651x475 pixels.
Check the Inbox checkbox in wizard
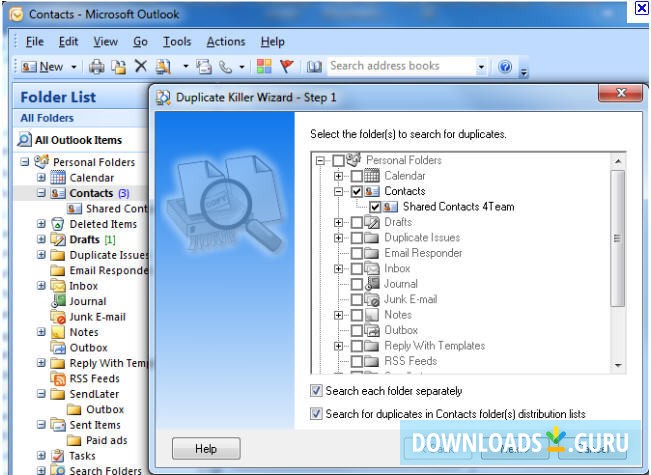(x=357, y=268)
